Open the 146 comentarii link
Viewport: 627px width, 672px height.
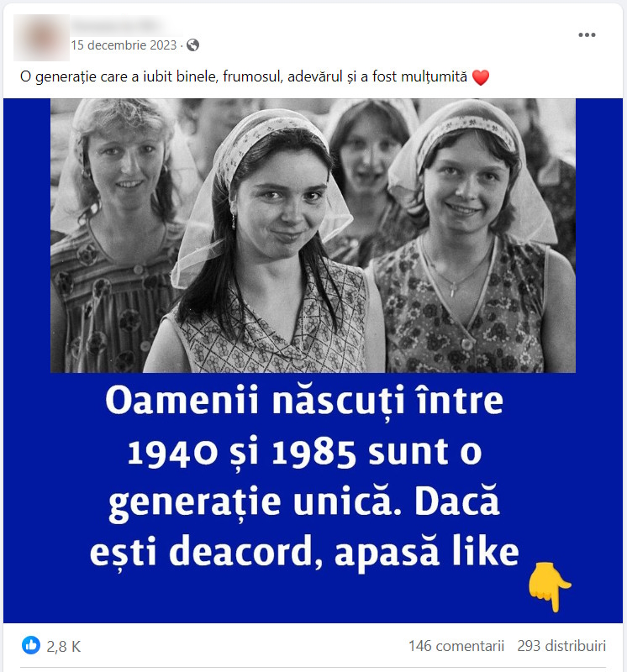click(x=456, y=646)
